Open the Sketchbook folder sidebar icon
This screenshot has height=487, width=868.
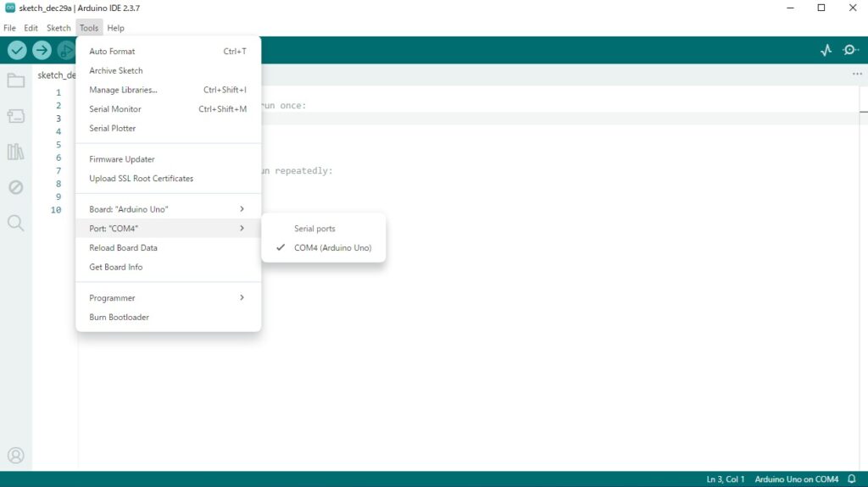pos(15,81)
